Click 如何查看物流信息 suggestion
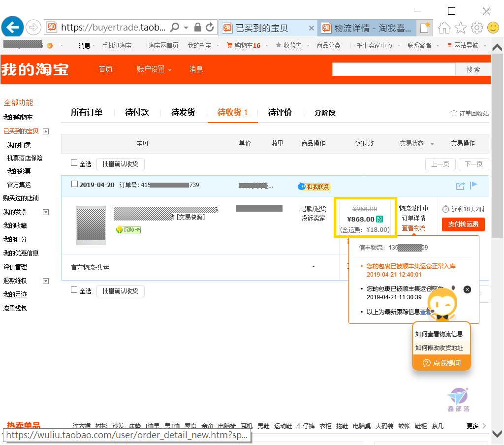The width and height of the screenshot is (504, 445). [439, 334]
